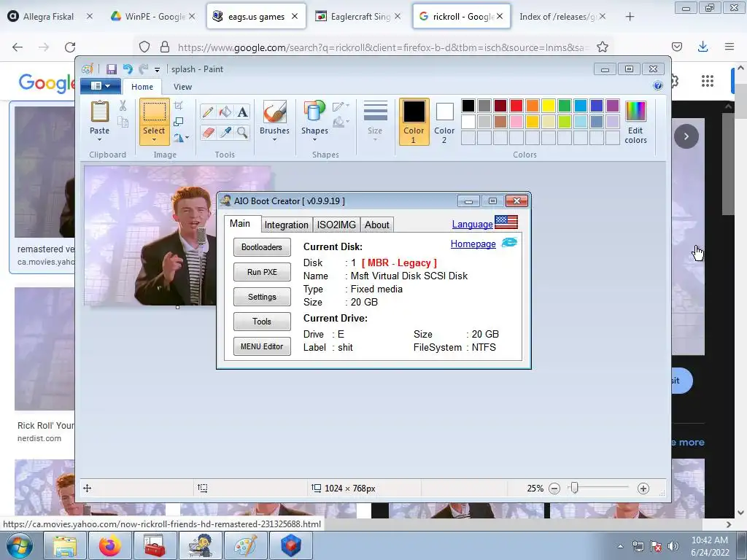Click the AIO Boot Tools button

pos(262,322)
